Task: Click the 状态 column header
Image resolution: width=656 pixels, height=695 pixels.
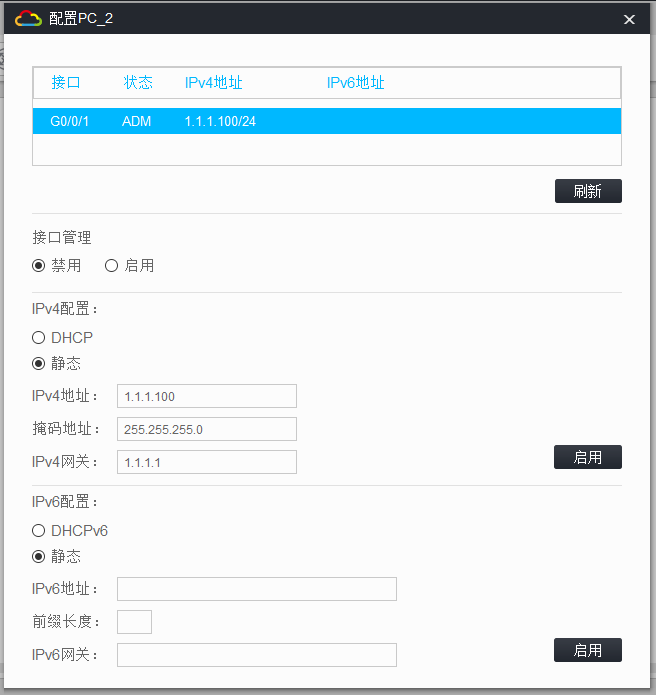Action: tap(138, 82)
